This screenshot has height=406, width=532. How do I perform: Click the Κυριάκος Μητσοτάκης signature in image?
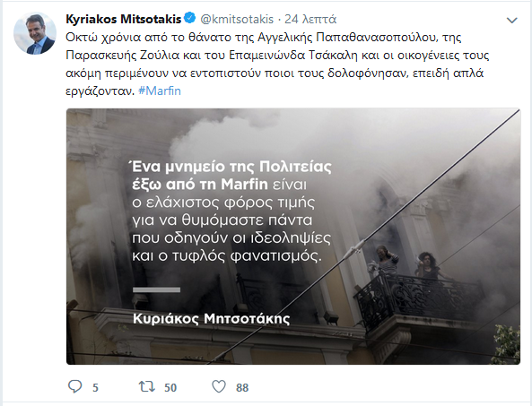click(x=212, y=318)
